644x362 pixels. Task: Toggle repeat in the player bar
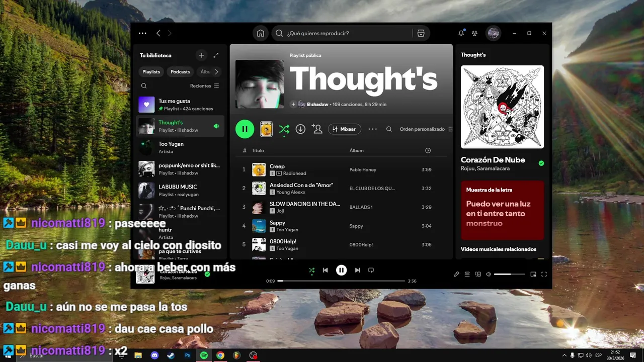[371, 270]
